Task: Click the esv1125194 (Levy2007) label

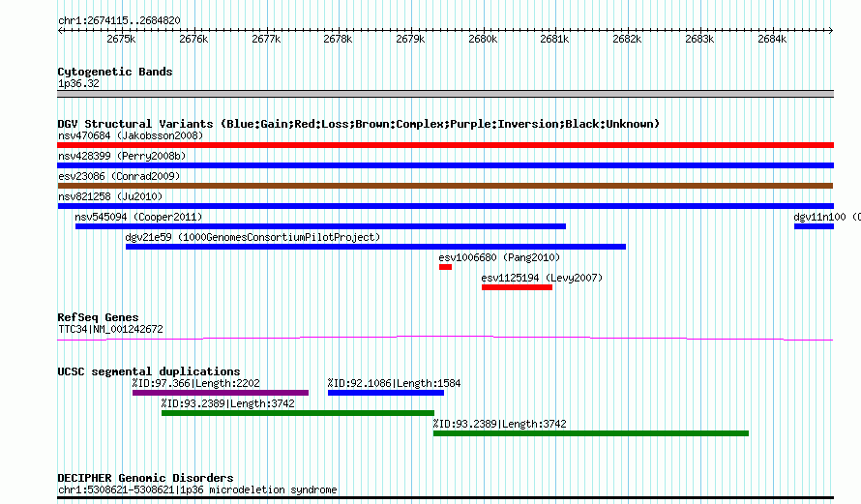Action: (x=542, y=278)
